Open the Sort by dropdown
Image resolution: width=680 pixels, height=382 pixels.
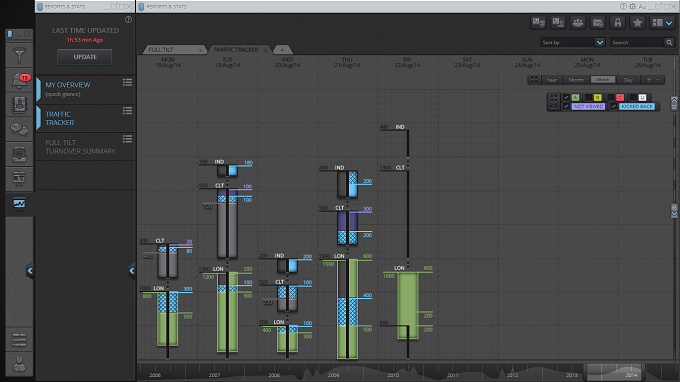572,42
